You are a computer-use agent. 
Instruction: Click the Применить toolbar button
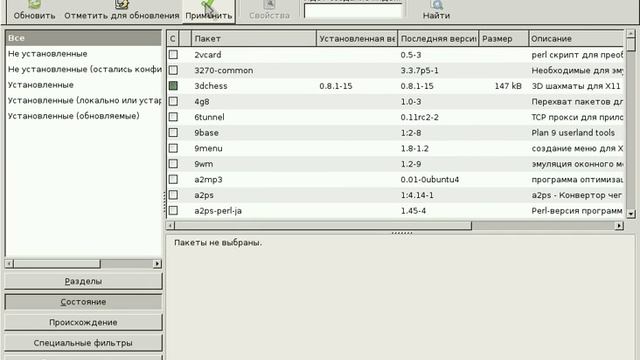tap(209, 11)
